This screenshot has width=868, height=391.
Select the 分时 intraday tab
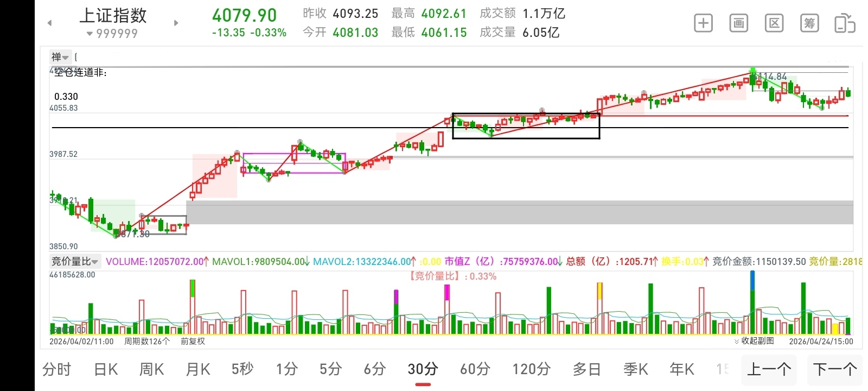coord(57,369)
